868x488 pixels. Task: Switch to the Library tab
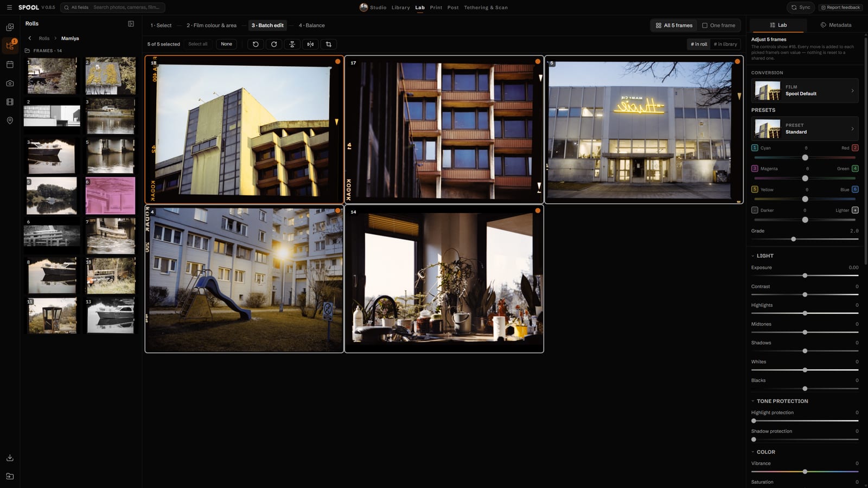tap(401, 8)
